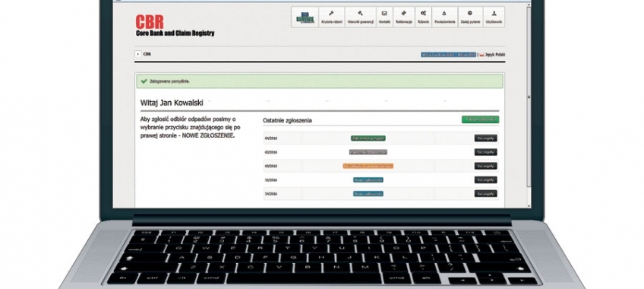Open Powiadomienia bell menu item
644x289 pixels.
tap(444, 17)
